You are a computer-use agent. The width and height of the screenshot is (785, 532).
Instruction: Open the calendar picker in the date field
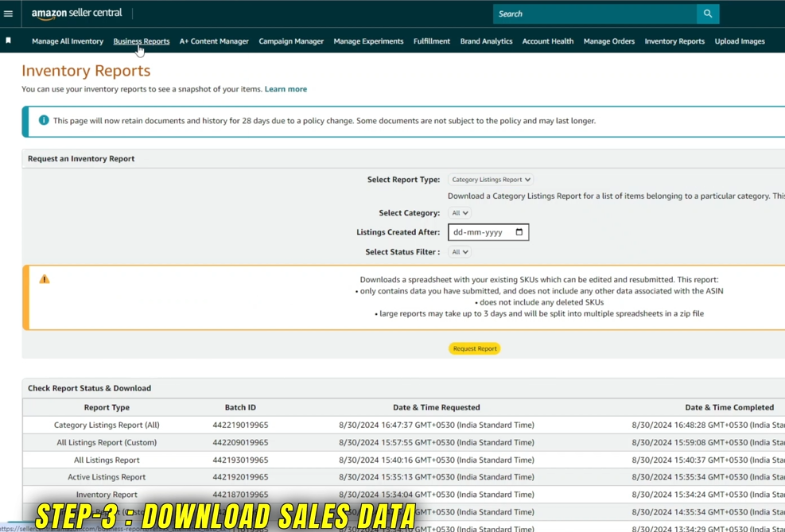pyautogui.click(x=519, y=232)
